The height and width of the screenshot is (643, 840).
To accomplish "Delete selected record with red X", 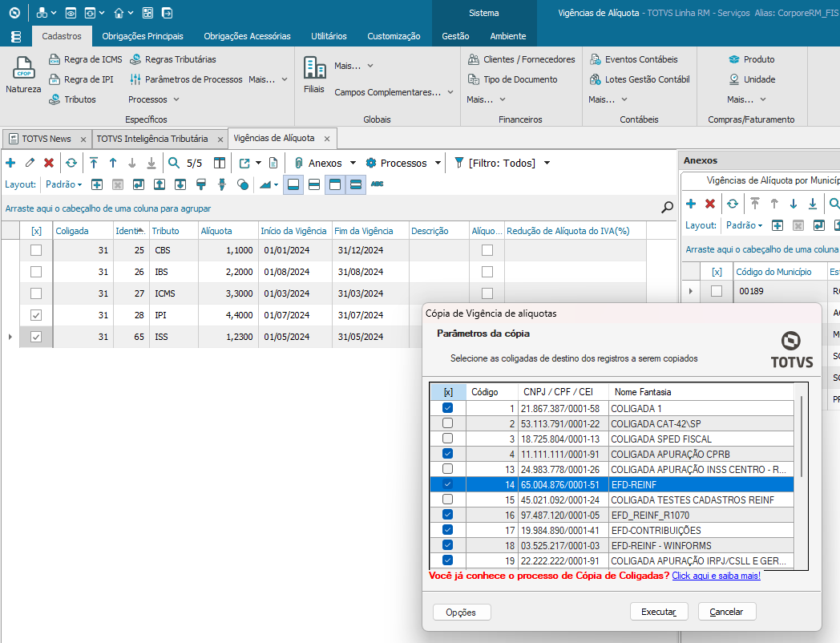I will pos(49,163).
